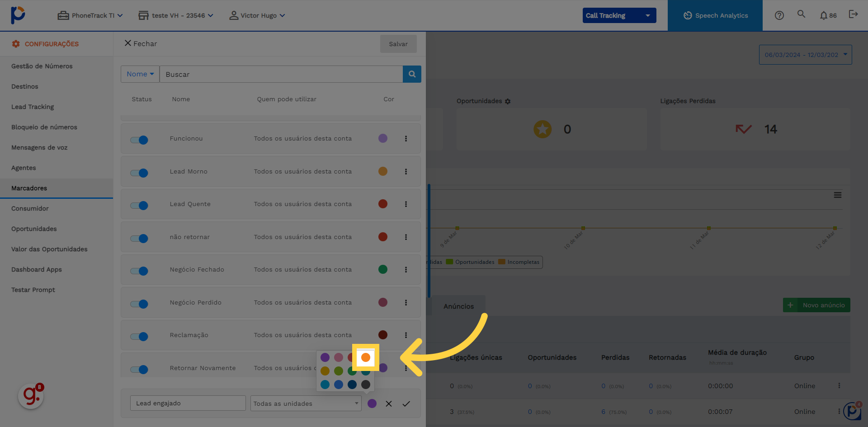
Task: Toggle the Reclamação marker status
Action: tap(139, 337)
